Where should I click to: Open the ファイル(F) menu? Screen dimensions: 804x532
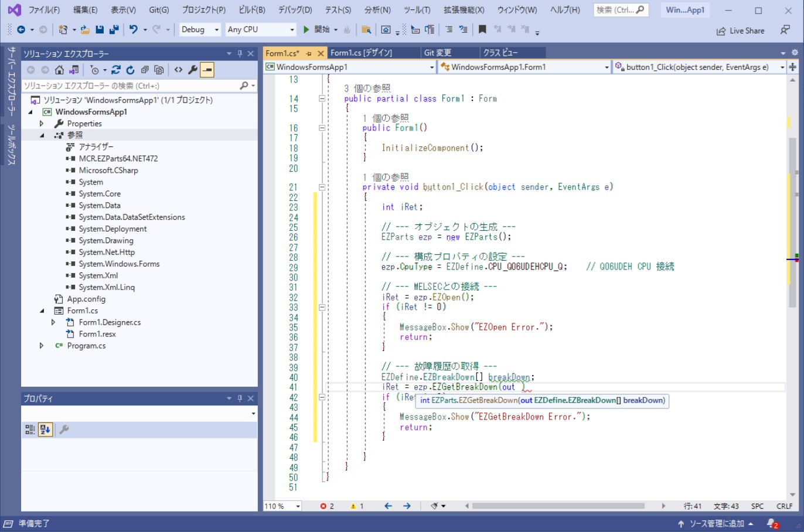coord(45,10)
